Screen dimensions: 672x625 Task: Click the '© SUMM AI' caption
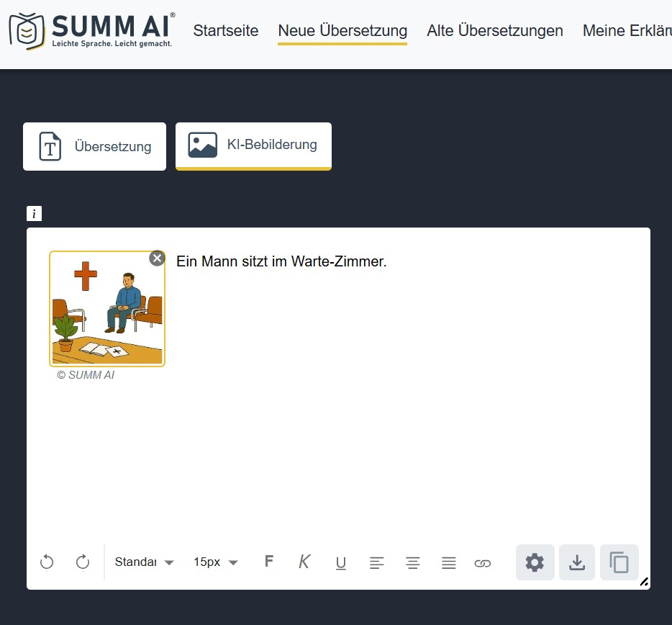coord(86,375)
